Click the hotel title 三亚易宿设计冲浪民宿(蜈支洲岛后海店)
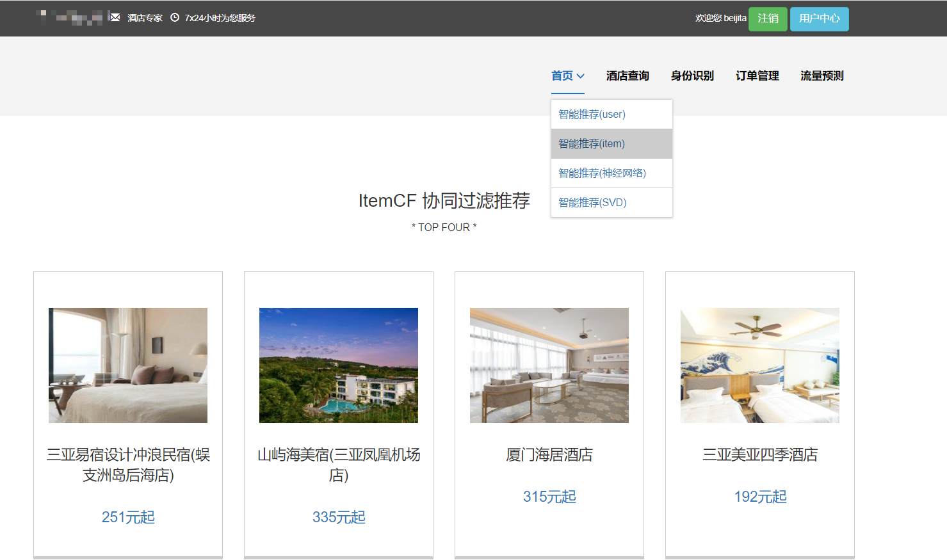The width and height of the screenshot is (947, 560). tap(128, 465)
